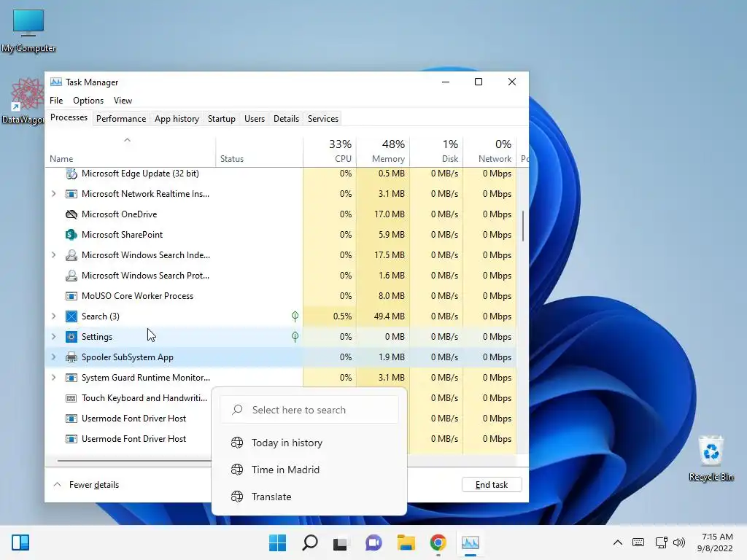Expand the Microsoft Network Realtime Inspection process
The height and width of the screenshot is (560, 747).
click(53, 194)
